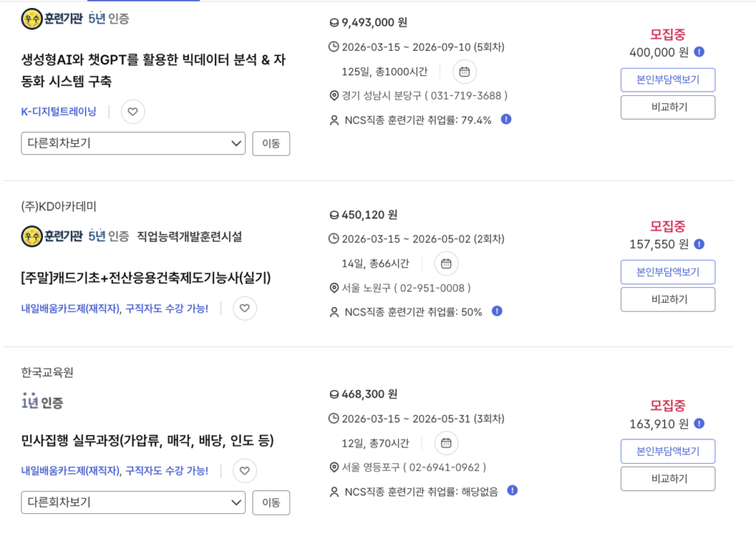Open the top 다른회차보기 dropdown
756x539 pixels.
click(x=133, y=143)
